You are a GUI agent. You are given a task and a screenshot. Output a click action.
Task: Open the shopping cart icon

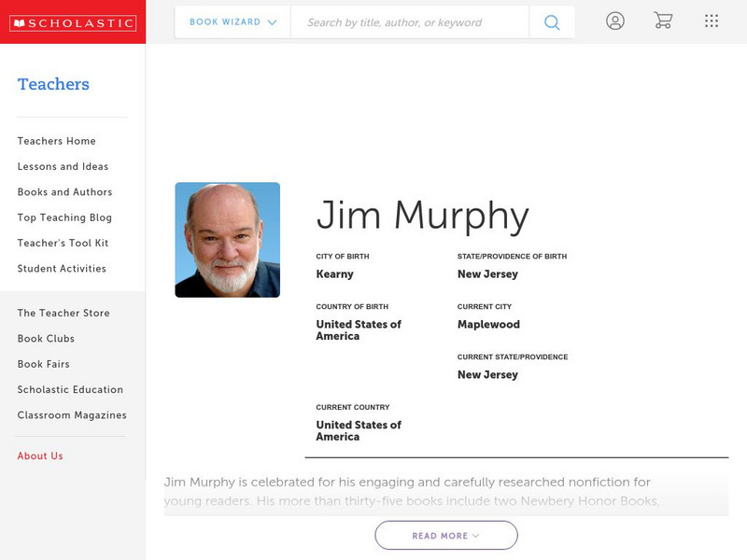click(x=663, y=21)
